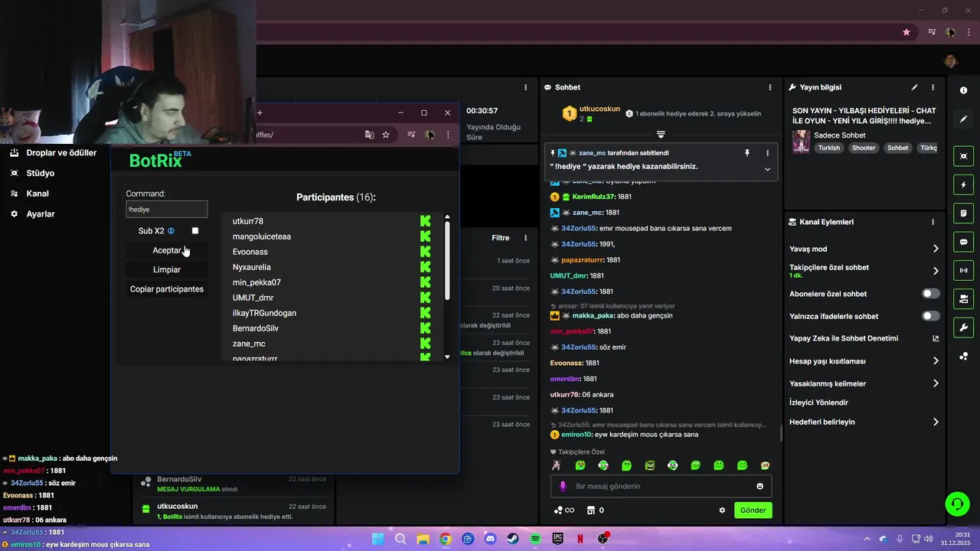
Task: Click the channel points infinity icon
Action: pyautogui.click(x=563, y=510)
